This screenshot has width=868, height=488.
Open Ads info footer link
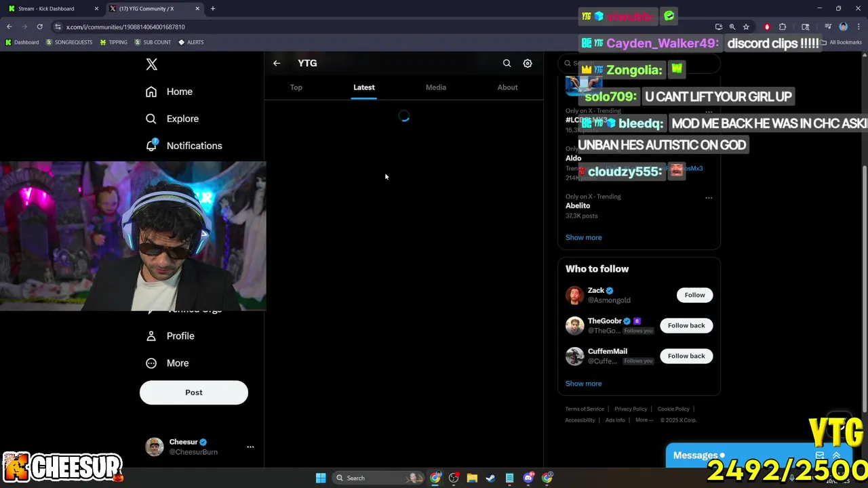615,420
